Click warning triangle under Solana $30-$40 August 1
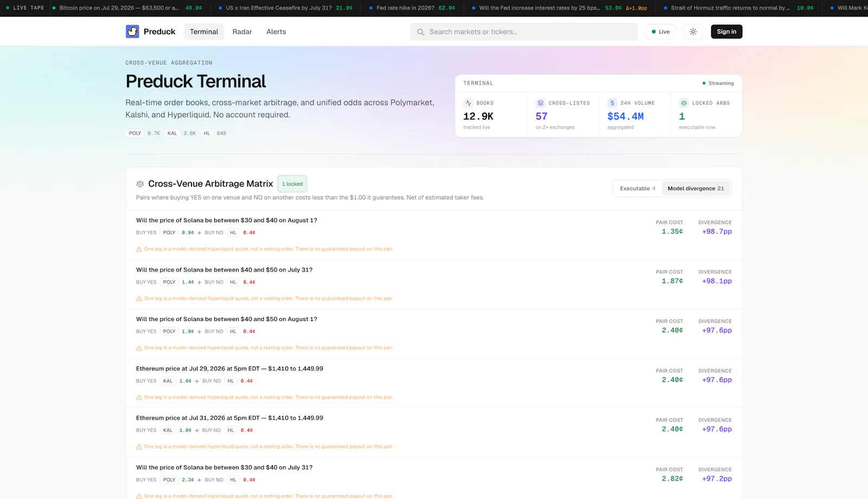The width and height of the screenshot is (868, 499). pyautogui.click(x=139, y=249)
